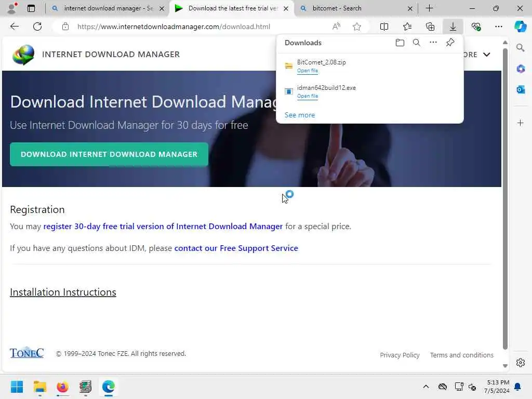Open Favorites list icon
Image resolution: width=532 pixels, height=399 pixels.
pos(407,26)
